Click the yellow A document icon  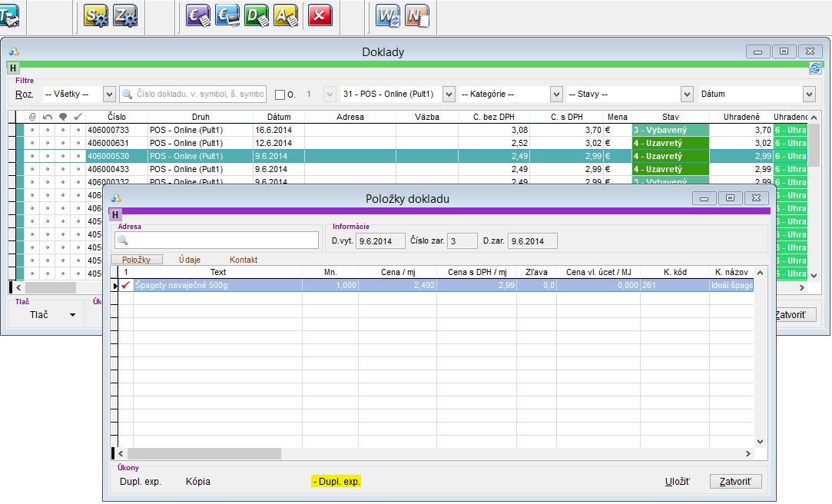[x=286, y=15]
